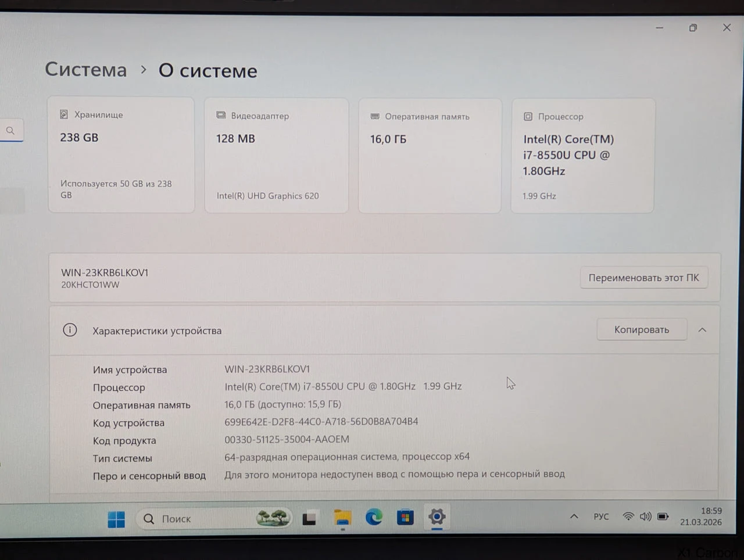Click the Settings gear taskbar icon
Image resolution: width=744 pixels, height=560 pixels.
(x=437, y=516)
